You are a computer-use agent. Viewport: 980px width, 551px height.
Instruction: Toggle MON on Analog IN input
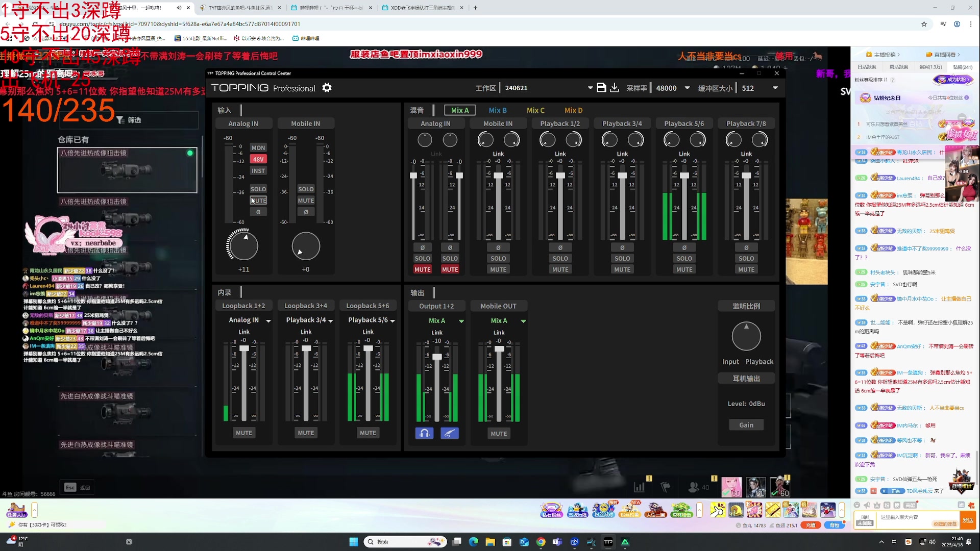click(258, 147)
